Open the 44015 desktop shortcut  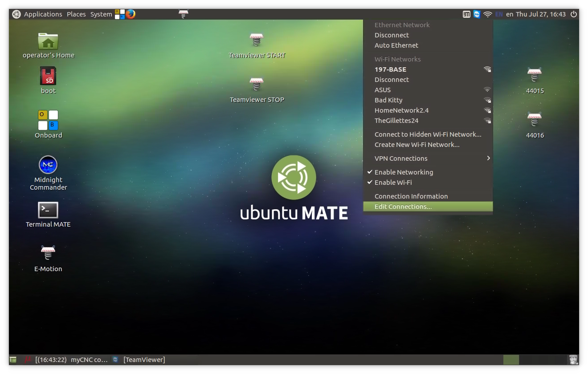[535, 76]
